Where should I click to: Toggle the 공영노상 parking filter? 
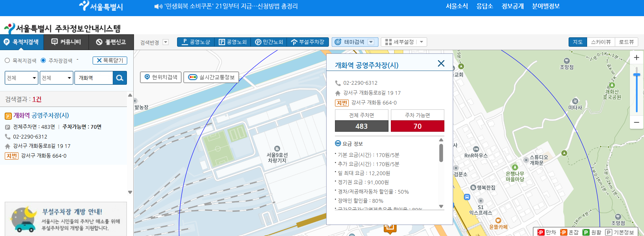tap(196, 42)
